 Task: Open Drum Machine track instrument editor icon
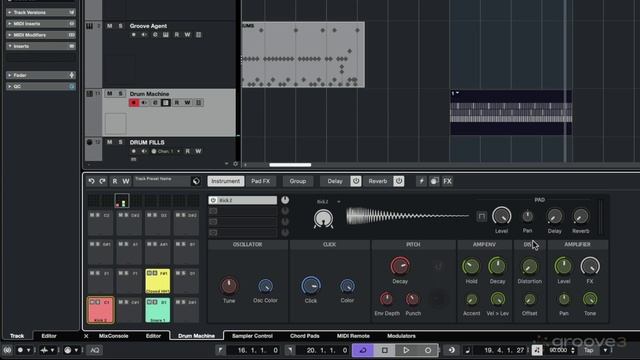pos(166,102)
